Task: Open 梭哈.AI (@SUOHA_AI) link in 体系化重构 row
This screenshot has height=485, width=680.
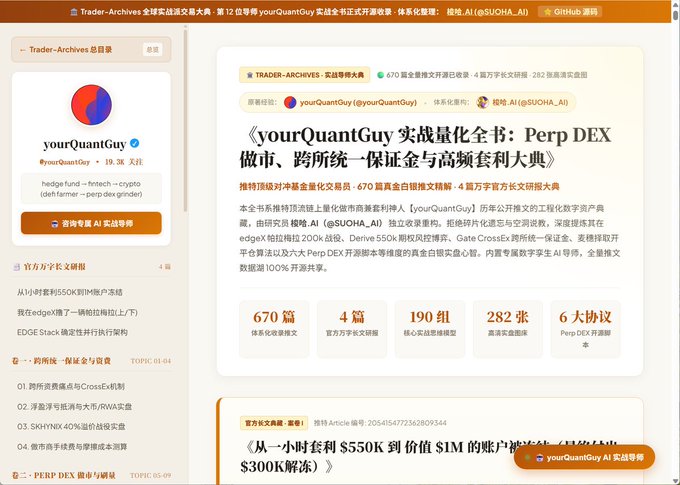Action: coord(530,102)
